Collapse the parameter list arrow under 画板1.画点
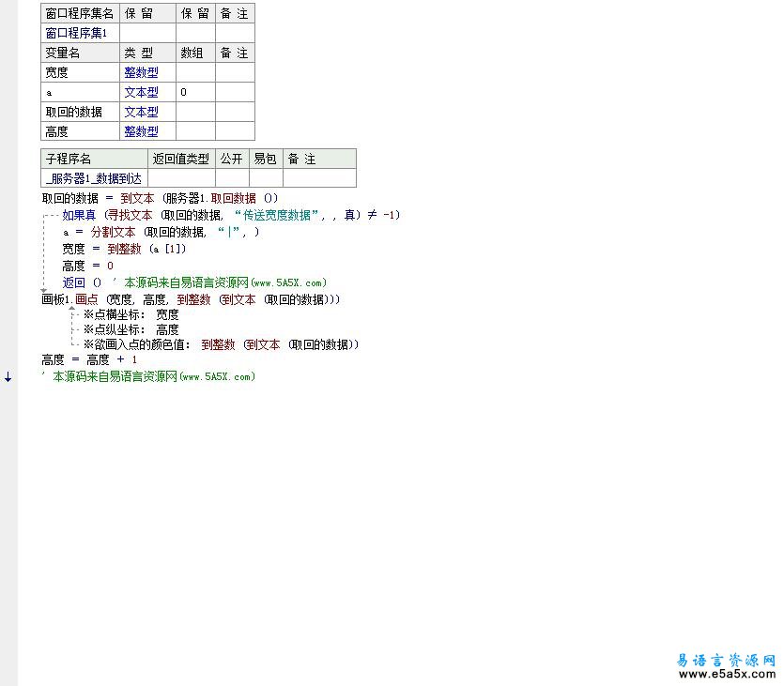 [72, 308]
